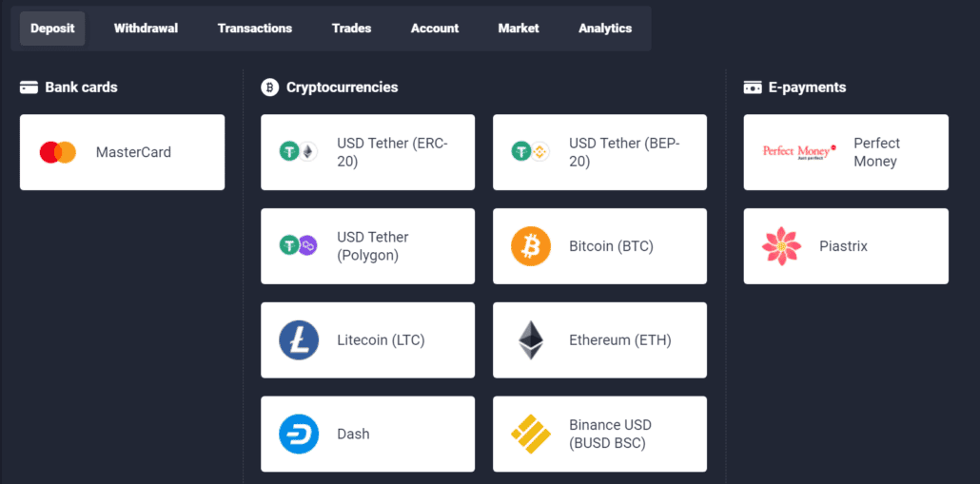Select the Deposit tab
Screen dimensions: 980x484
[52, 29]
